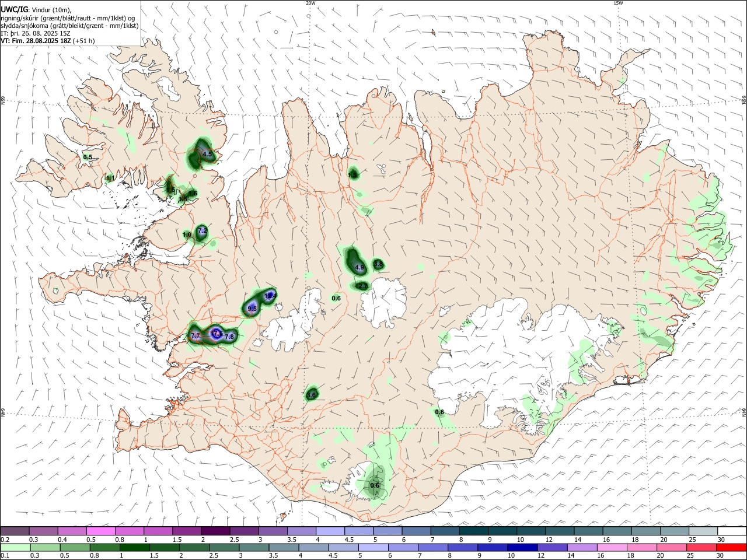Click the 'IT: þri. 26. 08. 2025 15Z' line
747x560 pixels.
(35, 33)
